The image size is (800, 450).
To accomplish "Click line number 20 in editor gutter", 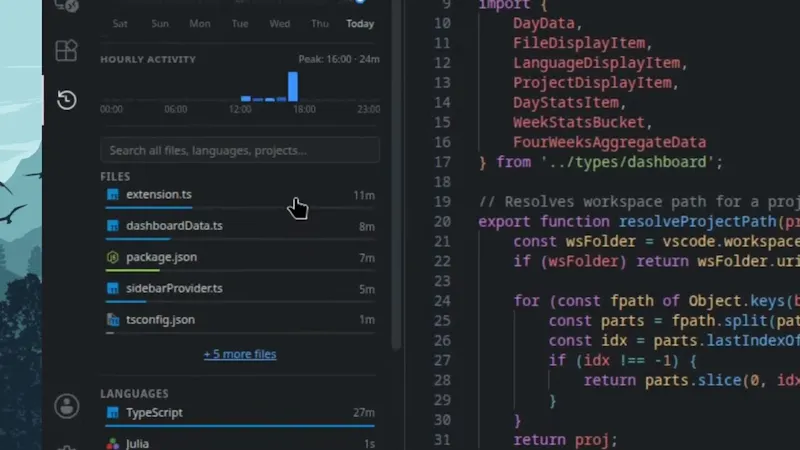I will [x=442, y=221].
